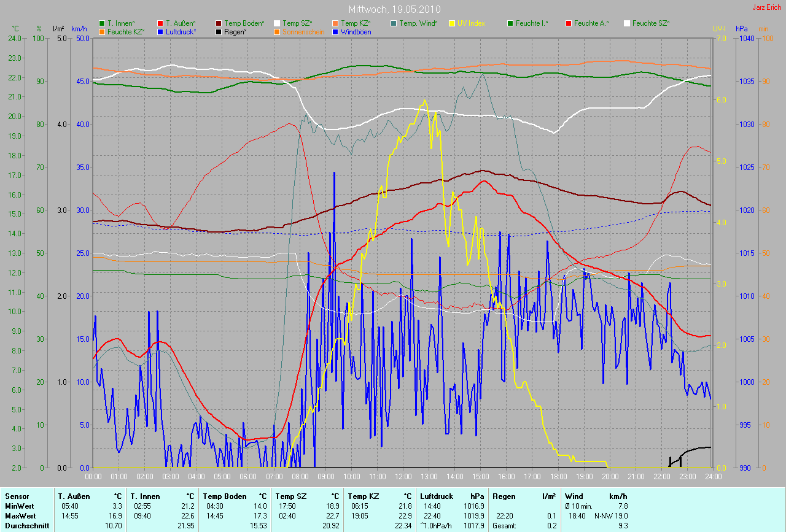The width and height of the screenshot is (786, 532).
Task: Select the "MaxWert" row label
Action: (x=20, y=516)
